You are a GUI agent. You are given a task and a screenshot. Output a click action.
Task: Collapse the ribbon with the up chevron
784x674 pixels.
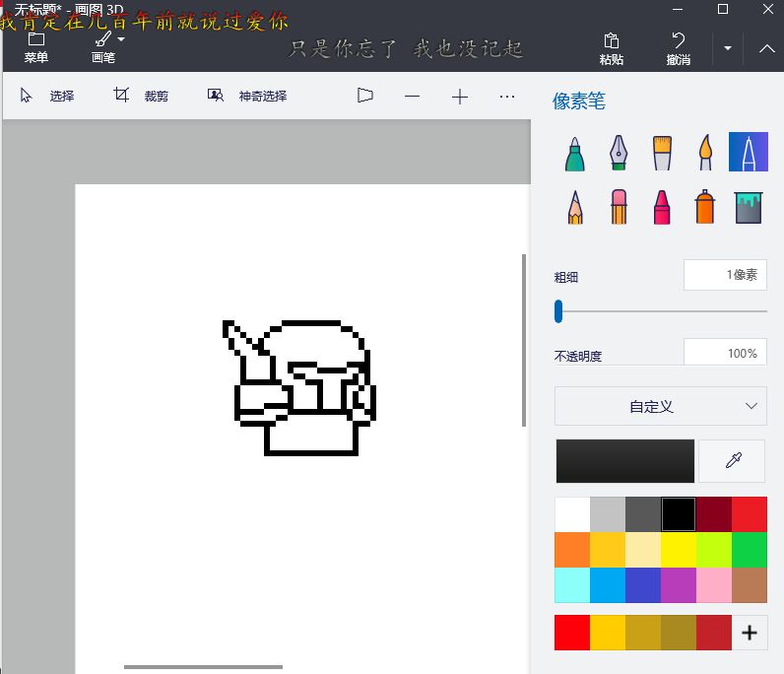(x=767, y=48)
